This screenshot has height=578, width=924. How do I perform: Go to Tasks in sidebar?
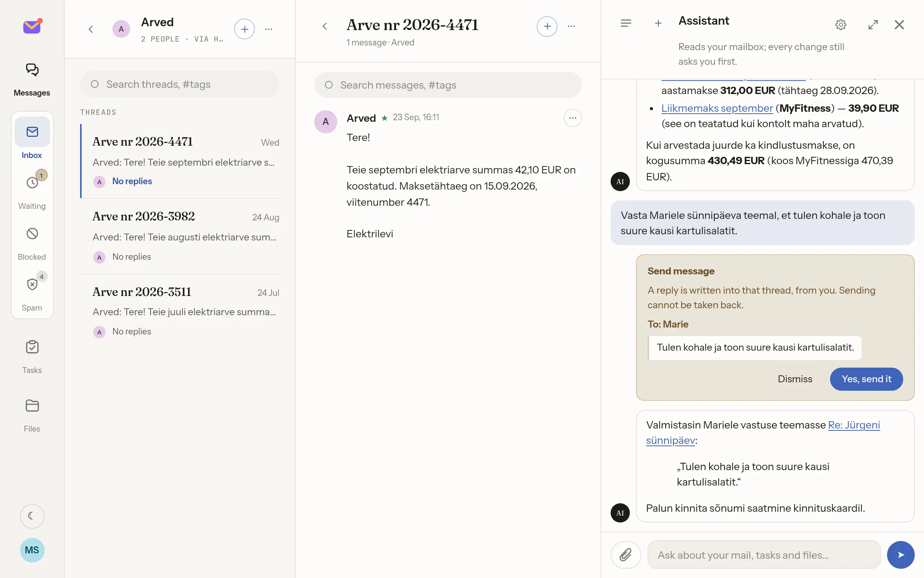32,357
